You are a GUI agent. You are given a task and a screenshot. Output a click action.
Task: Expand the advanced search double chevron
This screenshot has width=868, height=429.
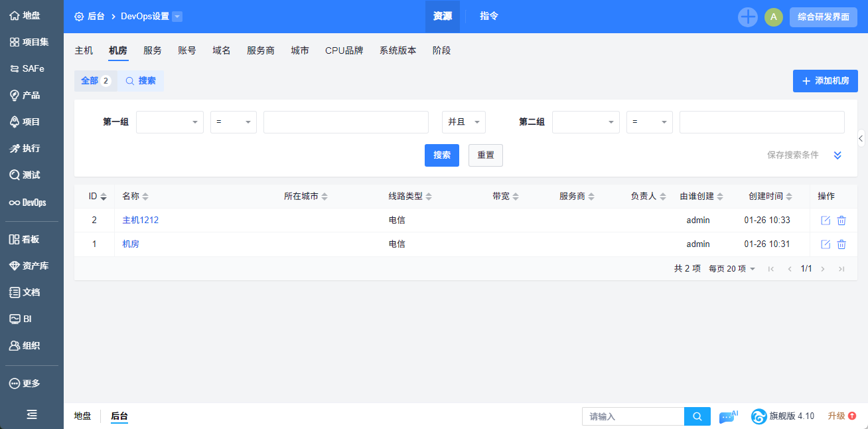point(837,155)
